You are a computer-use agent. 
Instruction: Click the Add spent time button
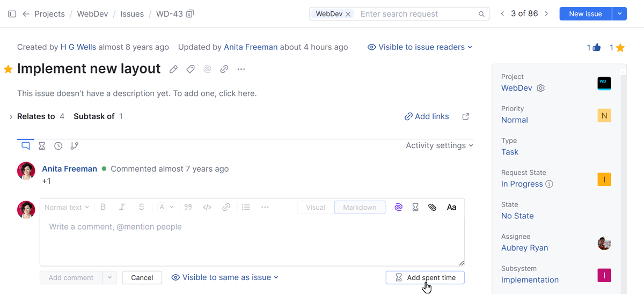click(x=425, y=277)
